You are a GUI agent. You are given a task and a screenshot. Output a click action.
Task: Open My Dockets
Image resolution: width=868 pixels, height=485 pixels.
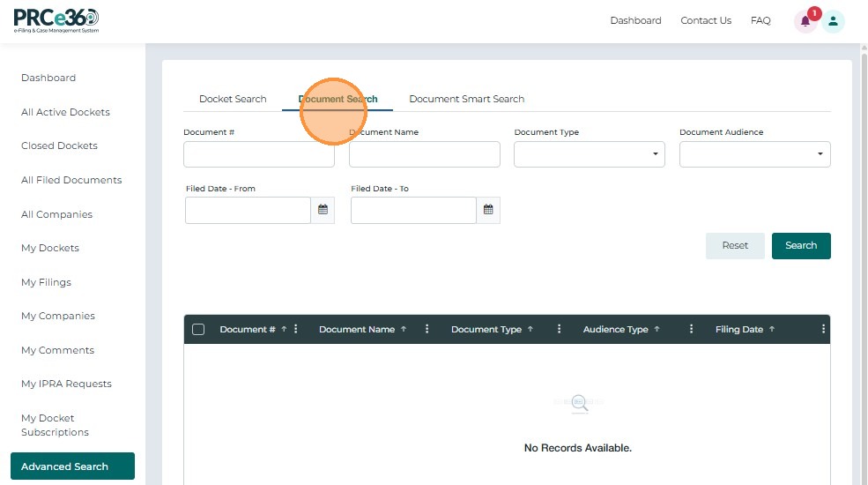click(x=50, y=248)
